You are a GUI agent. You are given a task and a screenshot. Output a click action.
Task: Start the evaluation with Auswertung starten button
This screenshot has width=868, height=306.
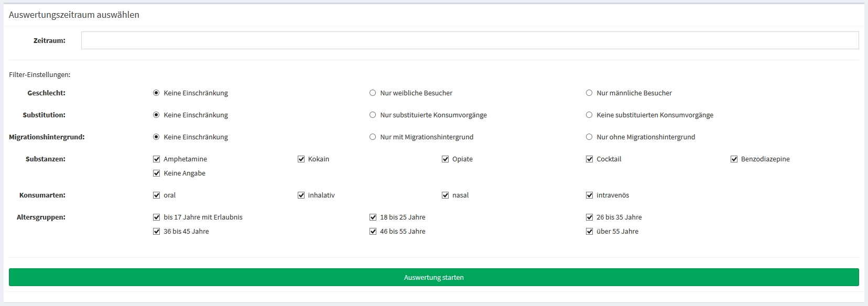click(x=434, y=277)
